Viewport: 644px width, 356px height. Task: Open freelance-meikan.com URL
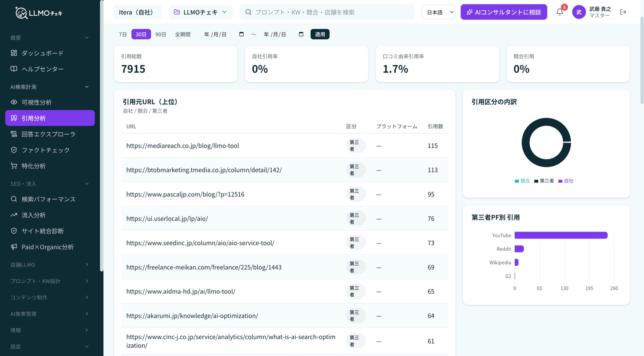pos(204,267)
